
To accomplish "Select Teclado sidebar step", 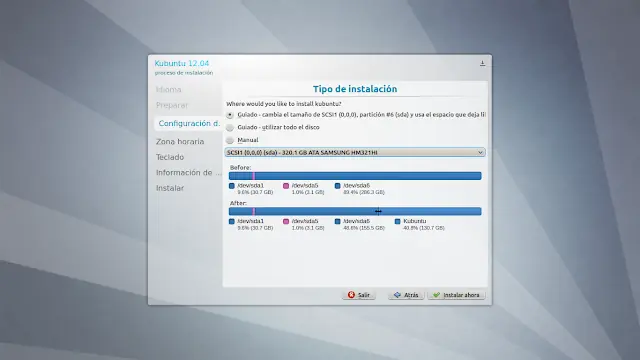I will coord(170,157).
